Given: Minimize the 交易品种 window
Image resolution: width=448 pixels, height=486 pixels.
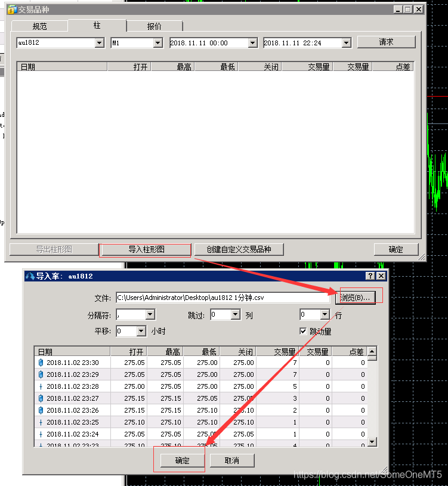Looking at the screenshot, I should (398, 10).
